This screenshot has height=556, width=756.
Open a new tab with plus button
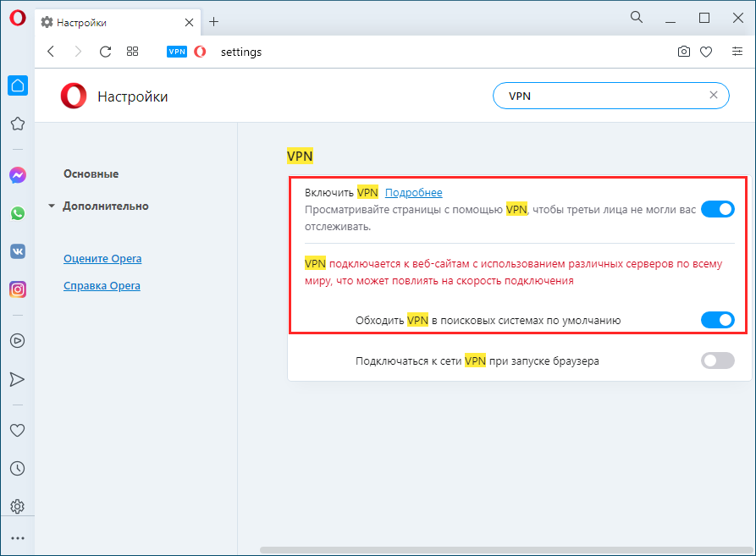[x=214, y=22]
